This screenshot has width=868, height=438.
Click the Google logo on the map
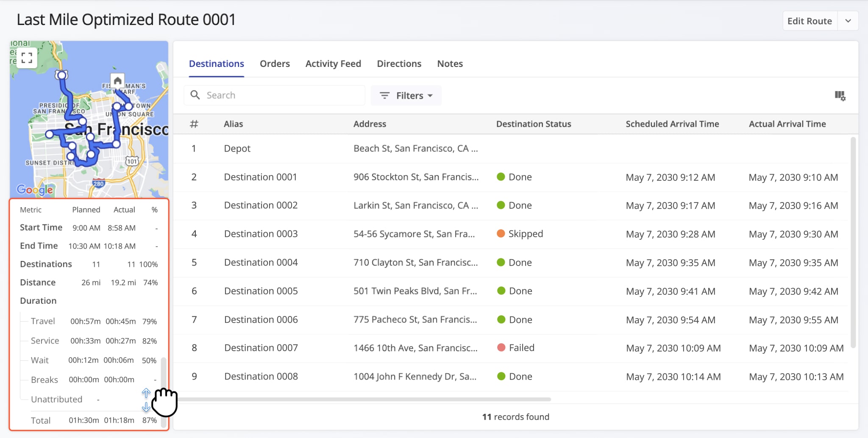tap(35, 190)
